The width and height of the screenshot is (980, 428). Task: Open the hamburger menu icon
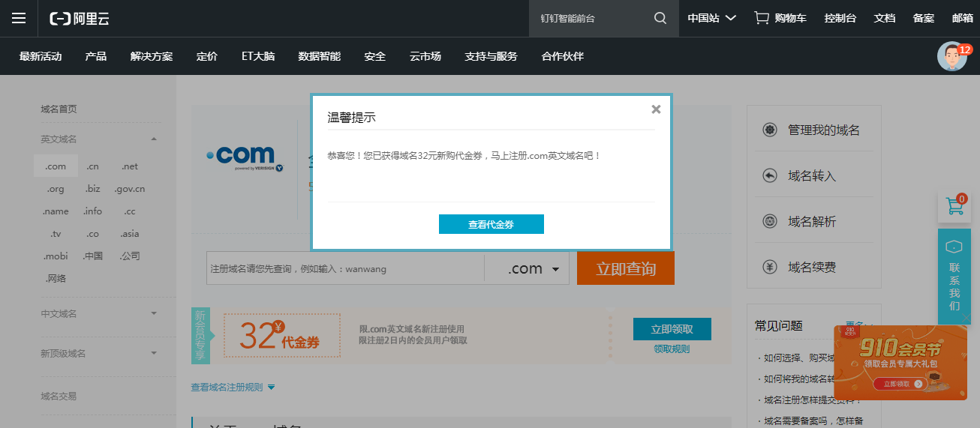pyautogui.click(x=19, y=19)
